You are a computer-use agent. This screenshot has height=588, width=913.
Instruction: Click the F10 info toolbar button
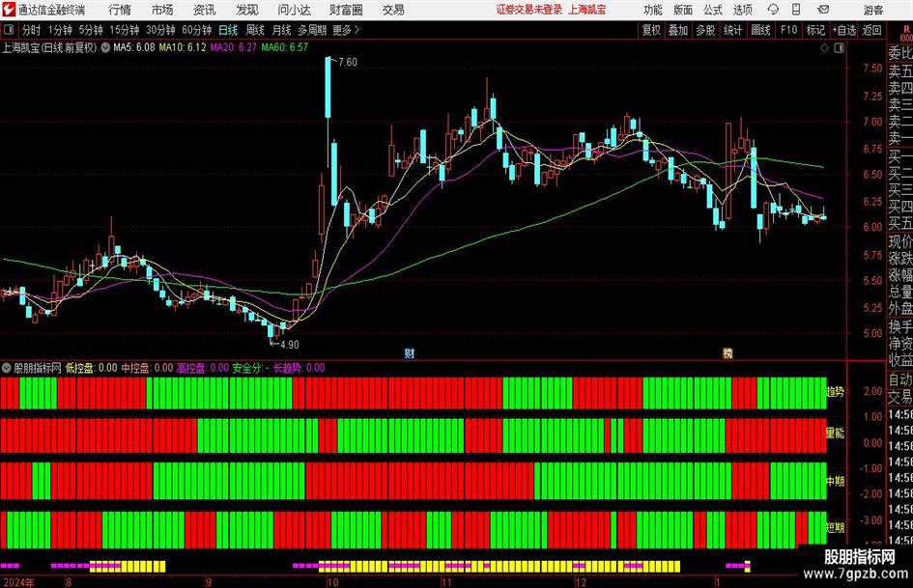[x=788, y=30]
